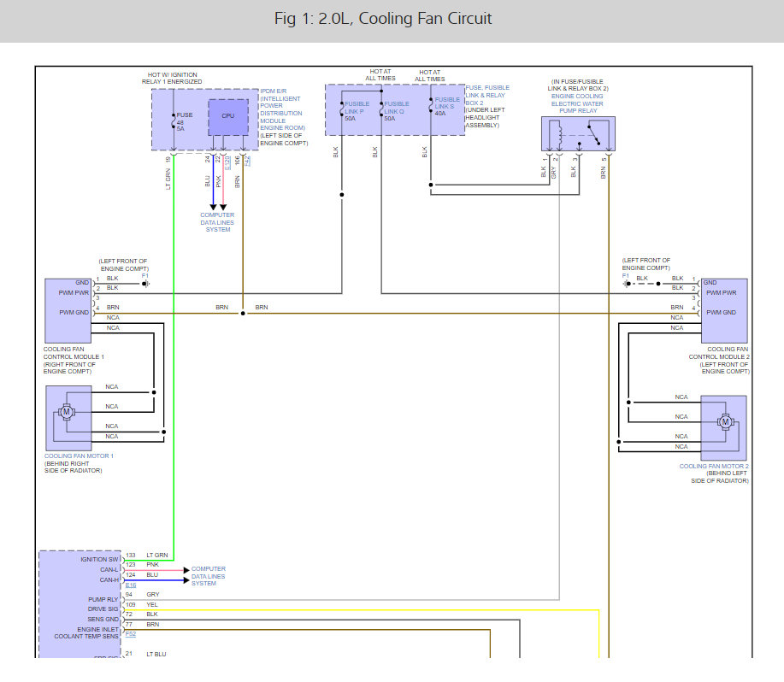Click the ground symbol at control module 1
Image resolution: width=784 pixels, height=682 pixels.
146,284
